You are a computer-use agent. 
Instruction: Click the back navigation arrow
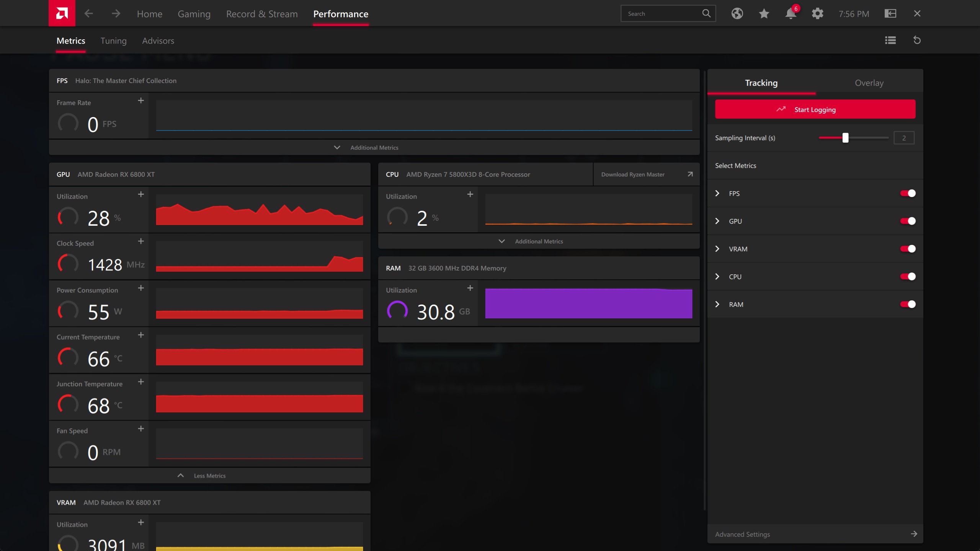coord(88,14)
